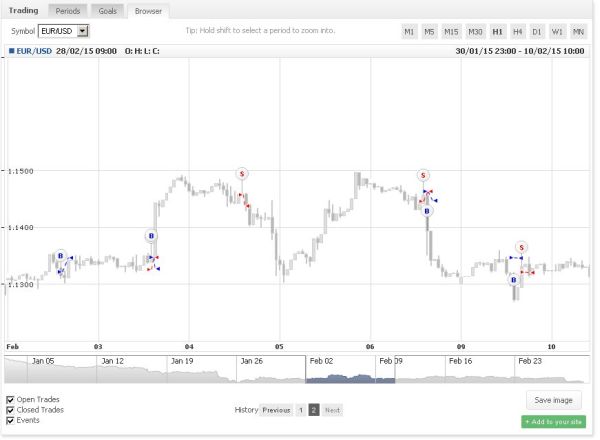Click the Sell marker near Jan 04 peak

point(241,174)
